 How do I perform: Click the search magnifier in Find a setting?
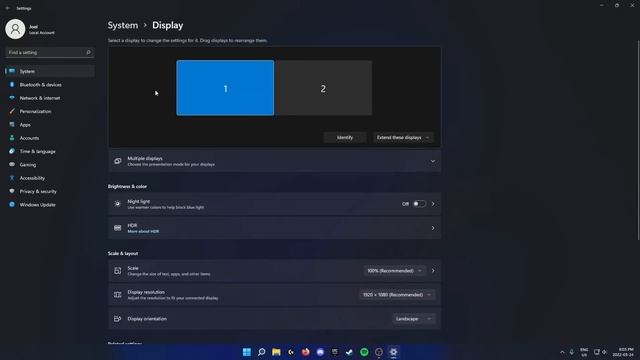88,52
